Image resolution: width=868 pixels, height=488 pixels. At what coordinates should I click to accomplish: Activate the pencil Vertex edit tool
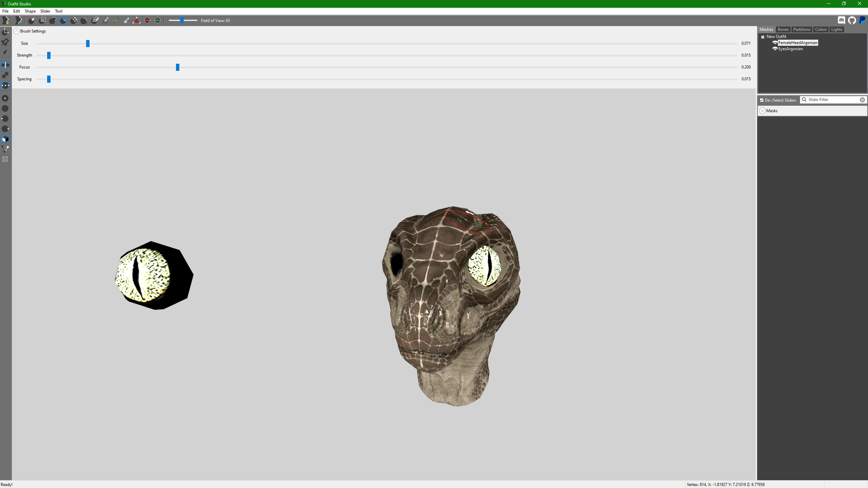click(x=5, y=52)
